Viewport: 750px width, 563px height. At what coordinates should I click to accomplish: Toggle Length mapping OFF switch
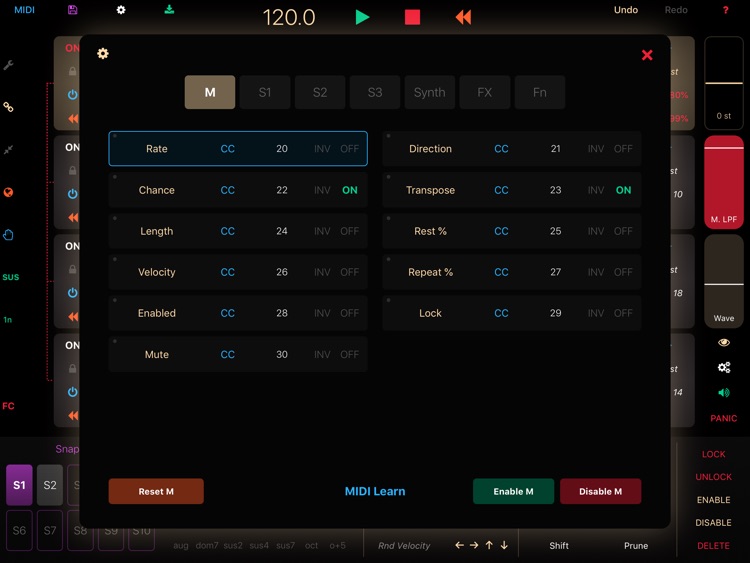pos(350,231)
